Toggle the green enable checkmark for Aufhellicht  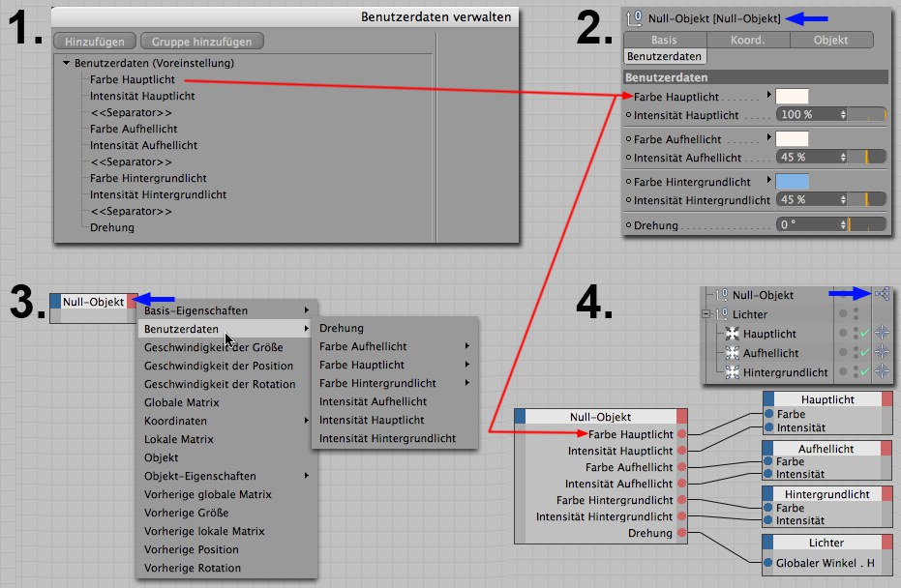(865, 352)
